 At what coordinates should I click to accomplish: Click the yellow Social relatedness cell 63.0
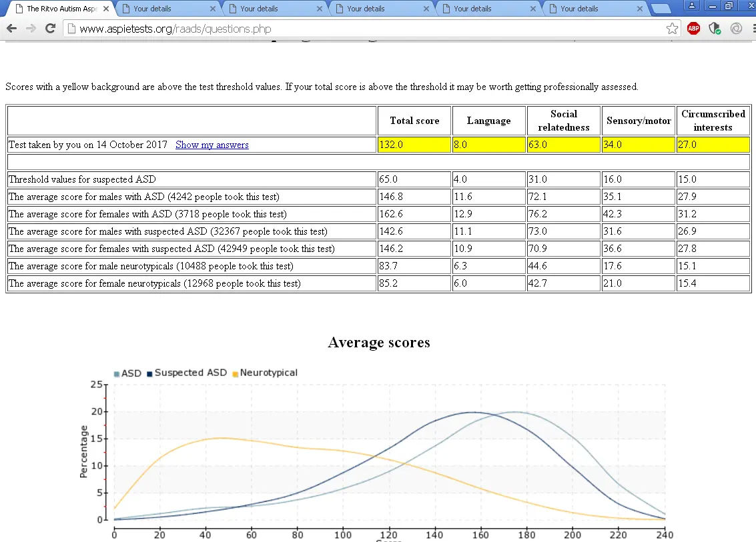click(564, 145)
